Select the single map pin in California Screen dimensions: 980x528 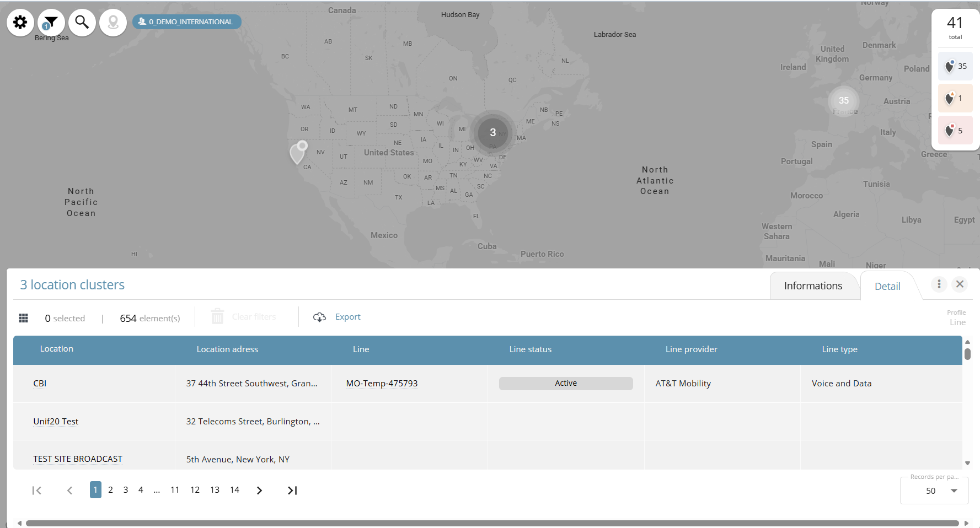click(x=298, y=153)
